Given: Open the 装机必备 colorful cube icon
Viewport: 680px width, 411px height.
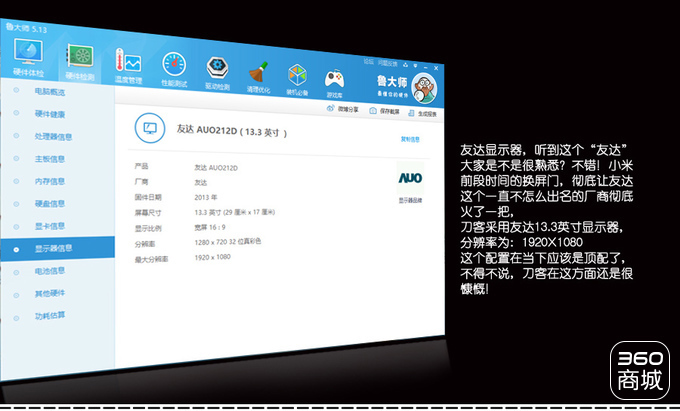Looking at the screenshot, I should 298,75.
